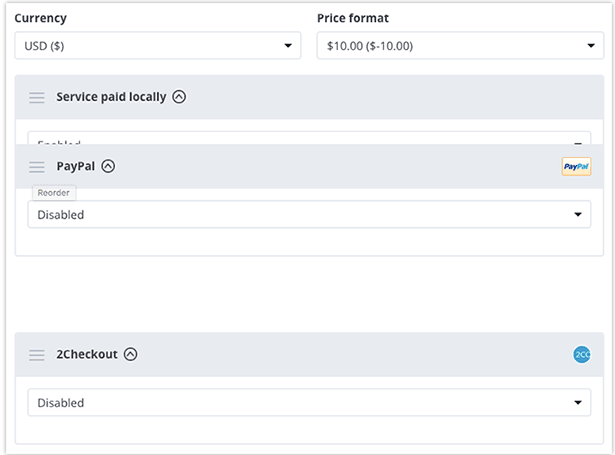Screen dimensions: 615x455
Task: Collapse the PayPal section chevron
Action: click(x=108, y=166)
